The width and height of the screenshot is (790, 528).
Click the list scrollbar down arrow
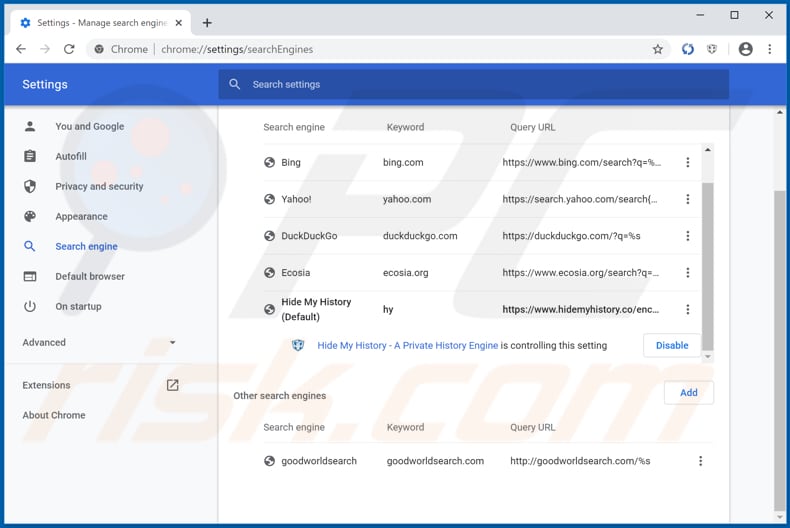(x=707, y=357)
